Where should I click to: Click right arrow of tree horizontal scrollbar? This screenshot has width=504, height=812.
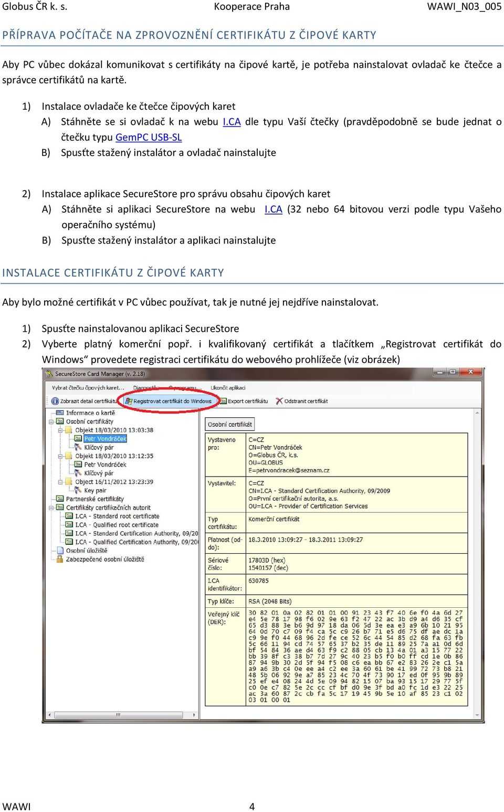pos(194,715)
